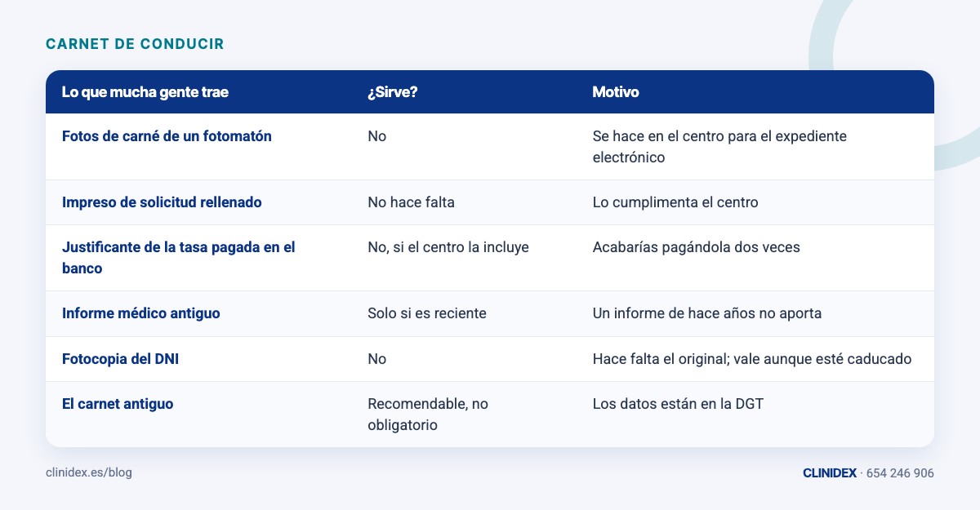Screen dimensions: 980x510
Task: Click "No, si el centro la incluye" cell
Action: pos(448,247)
